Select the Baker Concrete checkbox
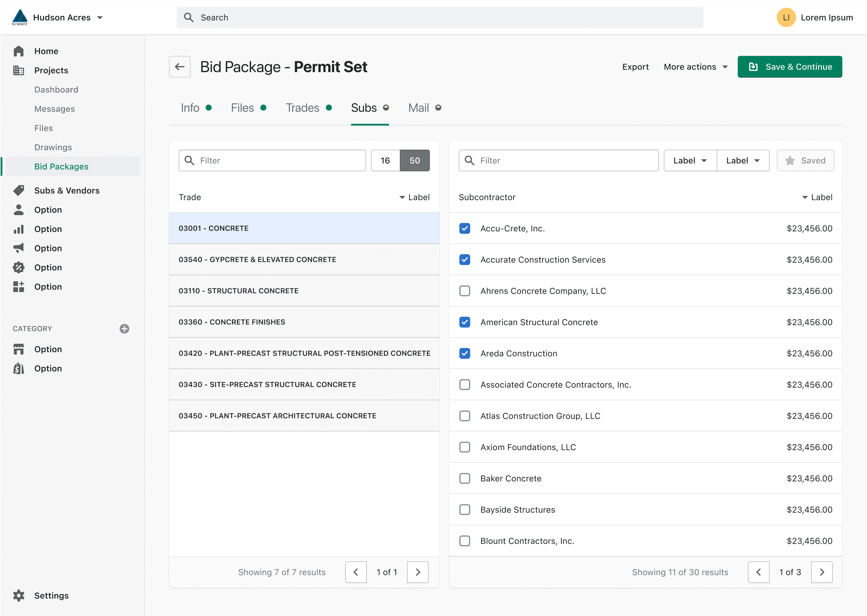Screen dimensions: 867x616 pyautogui.click(x=464, y=478)
